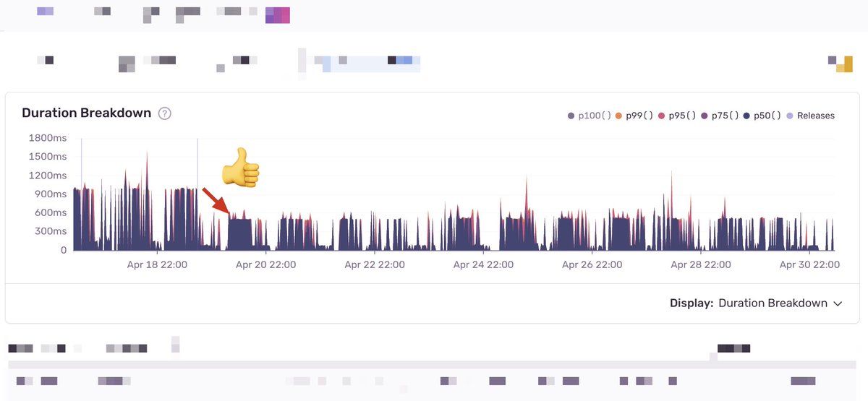The image size is (868, 401).
Task: Click the light purple Releases legend dot
Action: (x=790, y=116)
